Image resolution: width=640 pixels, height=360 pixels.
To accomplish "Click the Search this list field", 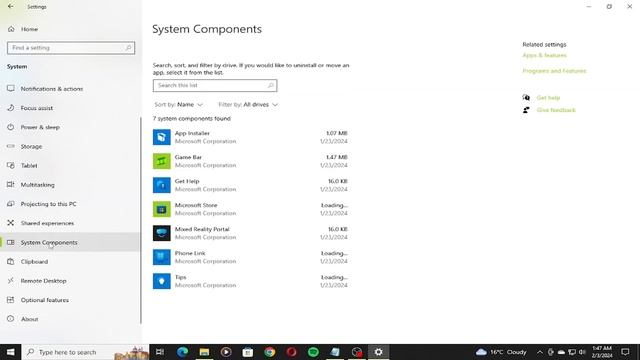I will coord(215,85).
